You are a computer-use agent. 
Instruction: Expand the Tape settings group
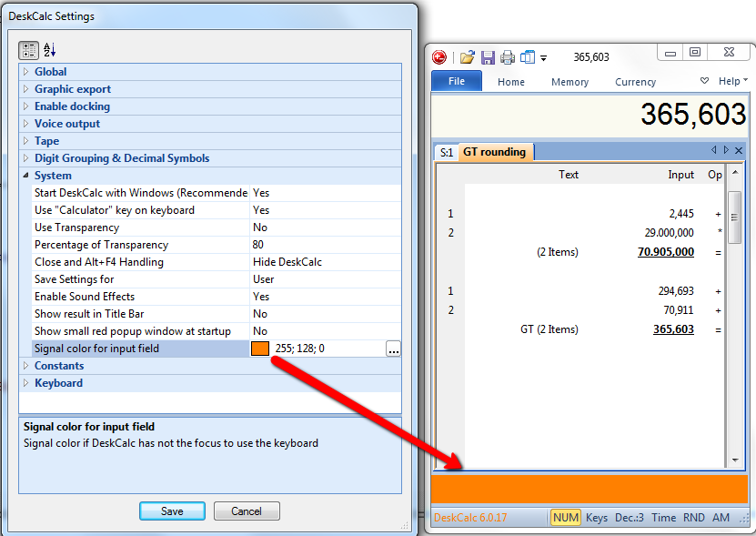coord(26,141)
